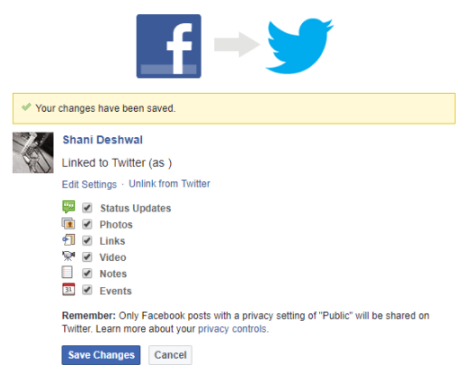Click the Notes notepad icon
The width and height of the screenshot is (470, 378).
67,272
